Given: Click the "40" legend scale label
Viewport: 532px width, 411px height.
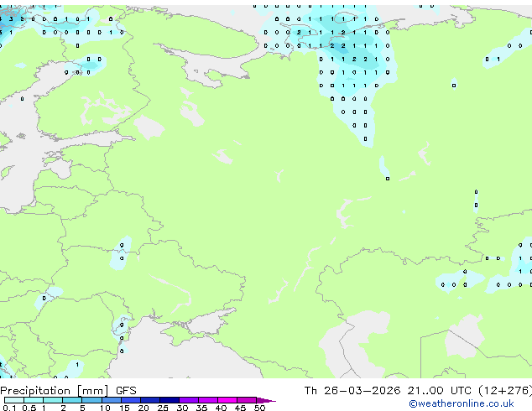Looking at the screenshot, I should pyautogui.click(x=221, y=408).
